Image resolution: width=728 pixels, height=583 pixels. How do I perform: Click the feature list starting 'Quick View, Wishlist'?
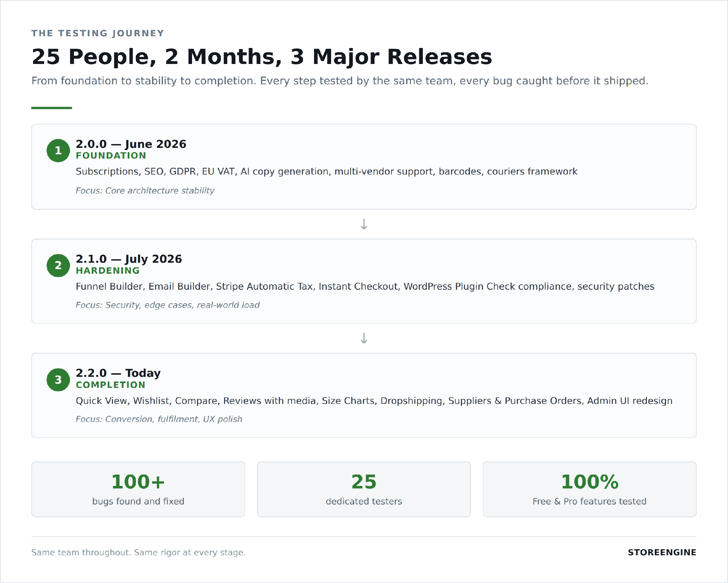[374, 401]
